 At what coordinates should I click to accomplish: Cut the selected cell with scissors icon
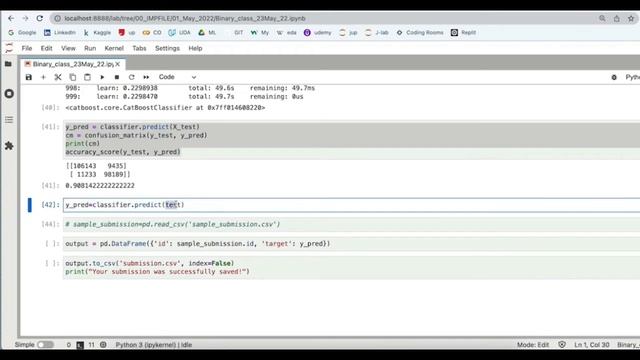tap(58, 77)
